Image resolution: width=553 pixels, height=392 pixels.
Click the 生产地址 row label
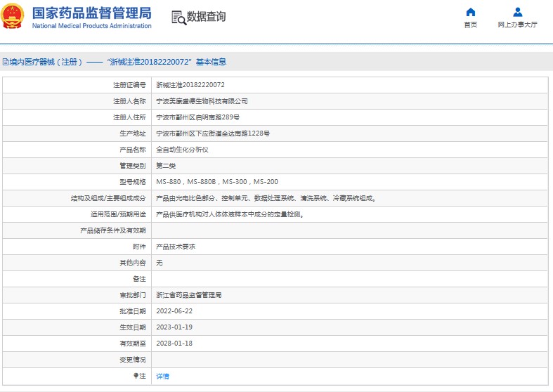[133, 133]
